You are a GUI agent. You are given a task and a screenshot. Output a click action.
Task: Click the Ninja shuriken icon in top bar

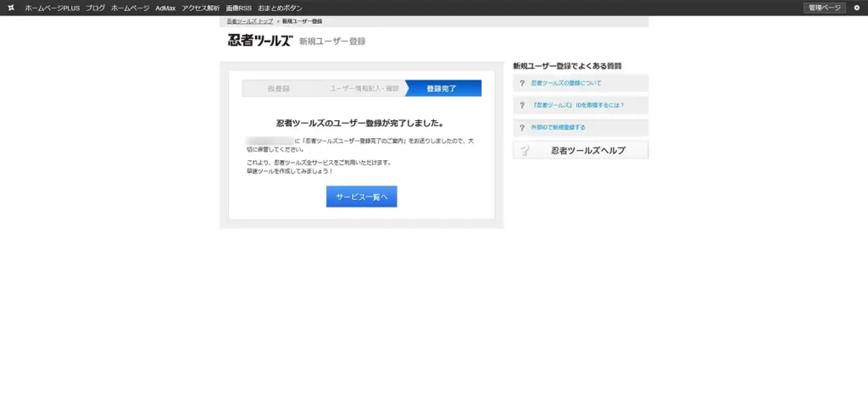[11, 8]
